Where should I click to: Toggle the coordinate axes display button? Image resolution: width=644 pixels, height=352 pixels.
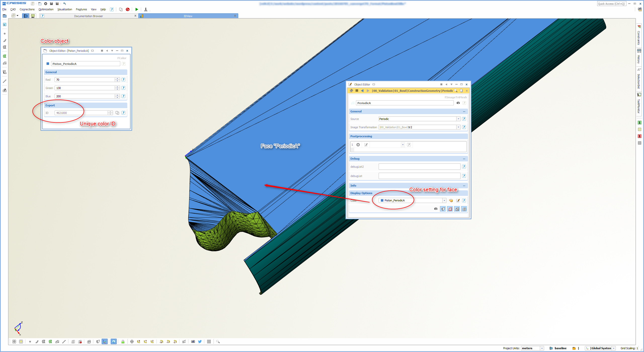click(x=105, y=341)
